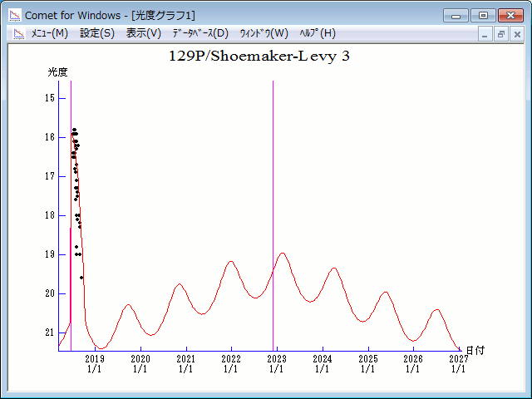Click the 日付 date axis label
The height and width of the screenshot is (399, 532).
475,351
